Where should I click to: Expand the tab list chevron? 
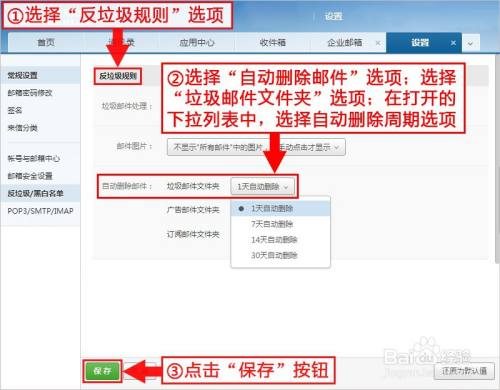470,43
